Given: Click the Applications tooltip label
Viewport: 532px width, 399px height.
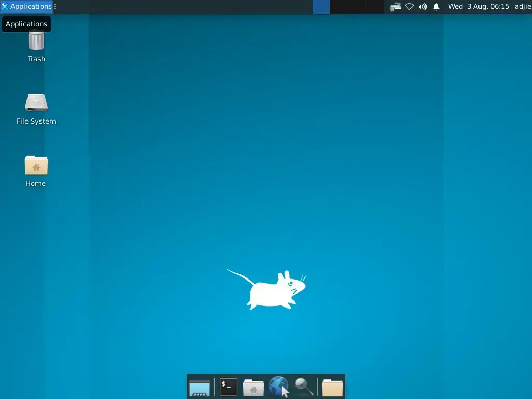Looking at the screenshot, I should pyautogui.click(x=26, y=24).
